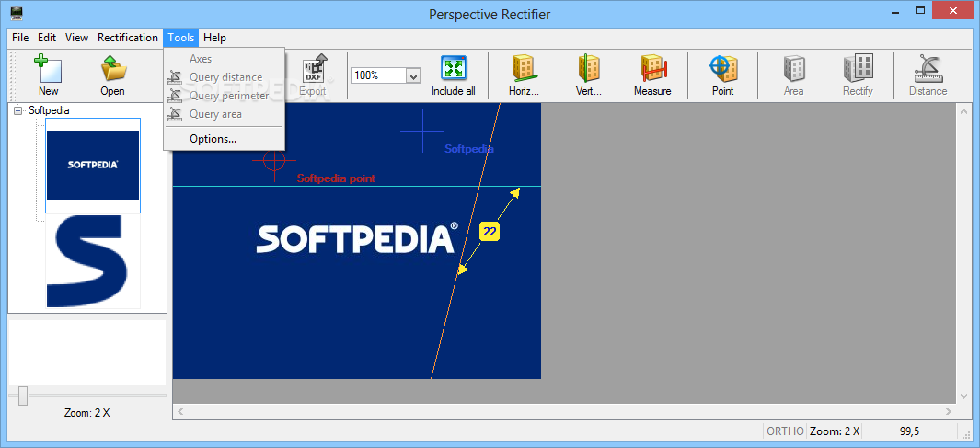The image size is (980, 448).
Task: Select the Measure tool
Action: click(653, 68)
